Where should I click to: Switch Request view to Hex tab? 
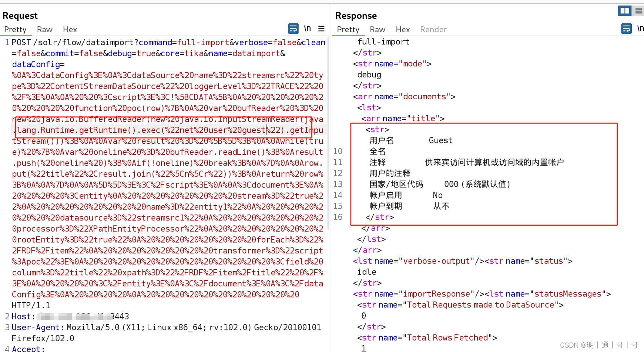[x=70, y=29]
